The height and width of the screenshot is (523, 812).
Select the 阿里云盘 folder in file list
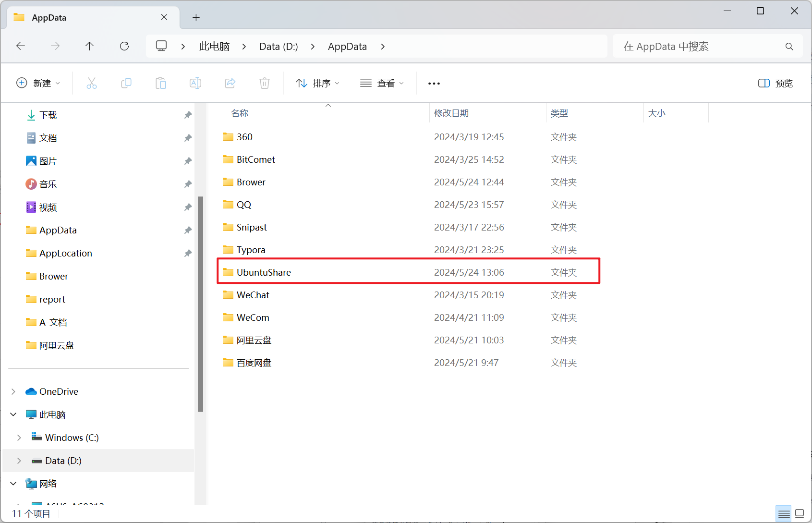click(x=408, y=340)
